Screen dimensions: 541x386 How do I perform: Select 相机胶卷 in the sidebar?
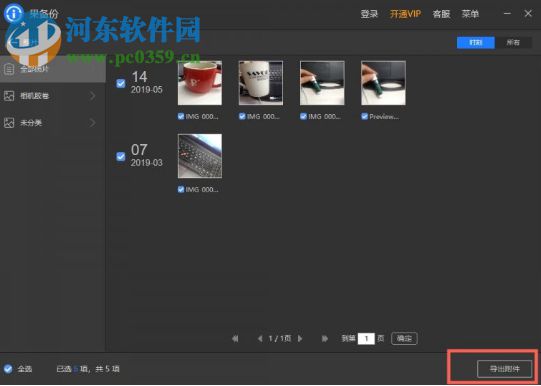[x=52, y=96]
